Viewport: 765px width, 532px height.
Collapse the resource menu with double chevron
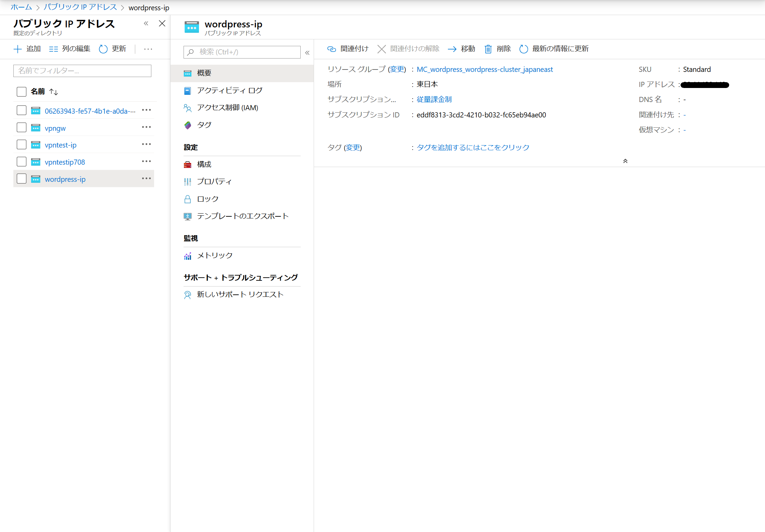pos(307,53)
